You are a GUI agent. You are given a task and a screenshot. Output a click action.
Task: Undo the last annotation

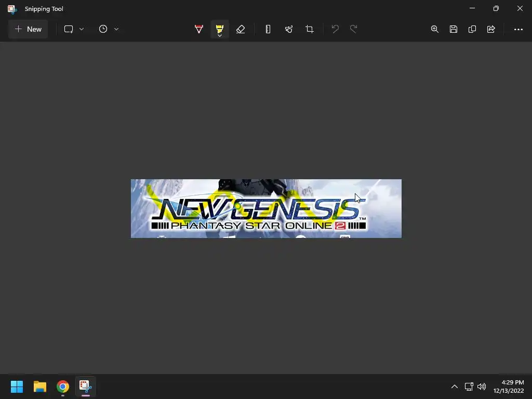[x=335, y=29]
